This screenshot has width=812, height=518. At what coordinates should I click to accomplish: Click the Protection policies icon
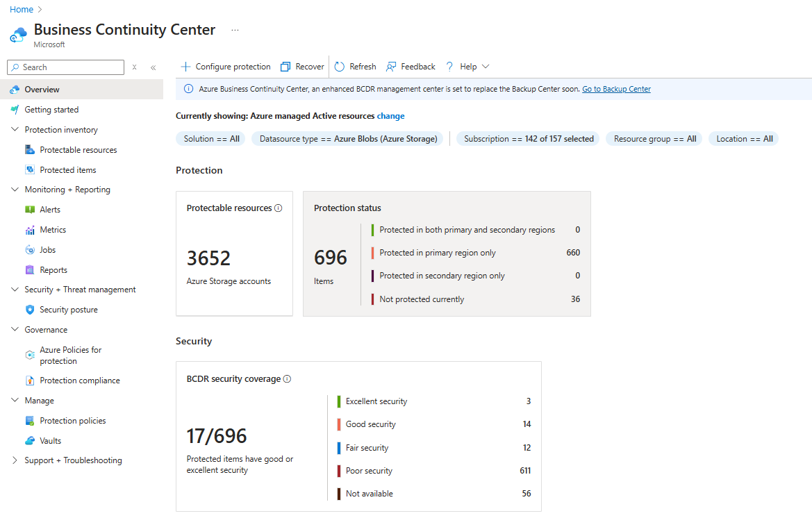tap(30, 421)
